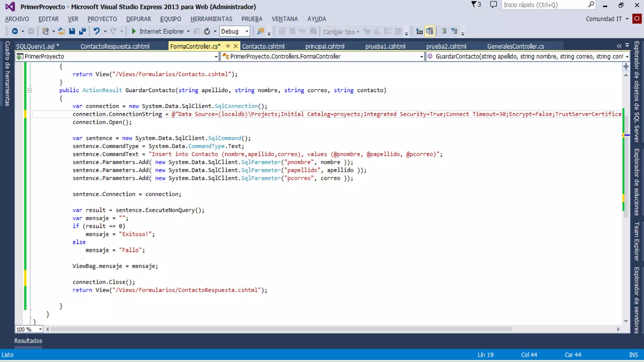Click the notifications flag icon

click(x=474, y=4)
